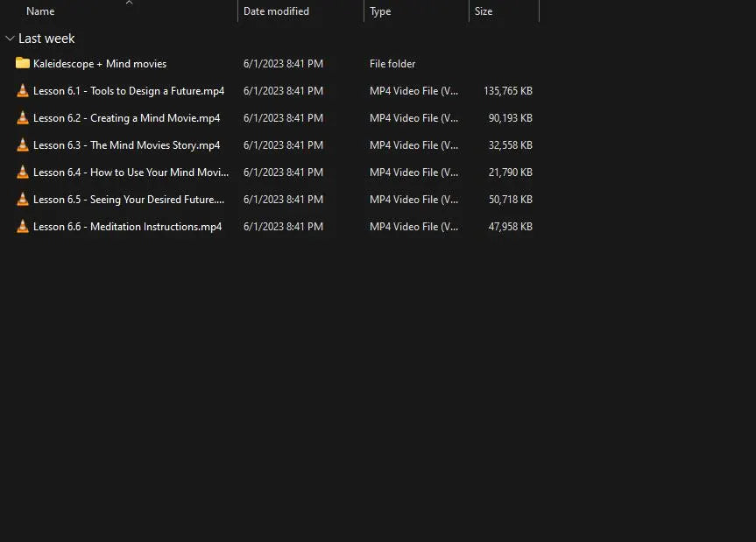Screen dimensions: 756x542
Task: Select the VLC icon of Lesson 6.3
Action: [x=23, y=144]
